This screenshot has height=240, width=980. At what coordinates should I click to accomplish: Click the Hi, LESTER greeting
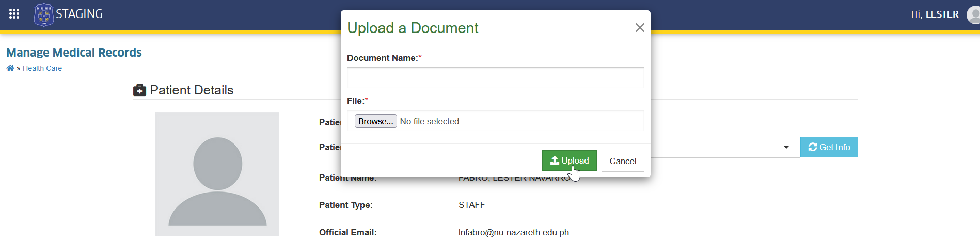point(935,14)
